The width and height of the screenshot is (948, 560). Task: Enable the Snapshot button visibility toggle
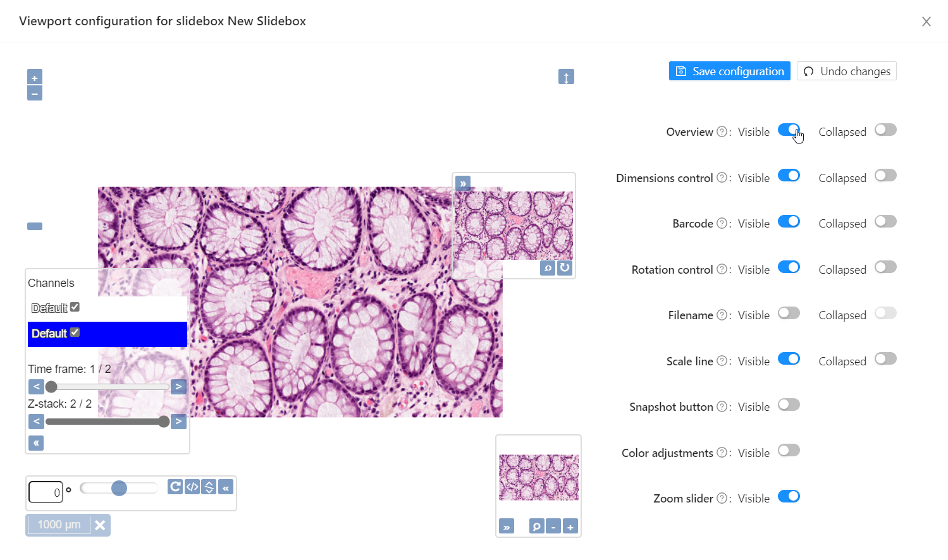[x=789, y=405]
